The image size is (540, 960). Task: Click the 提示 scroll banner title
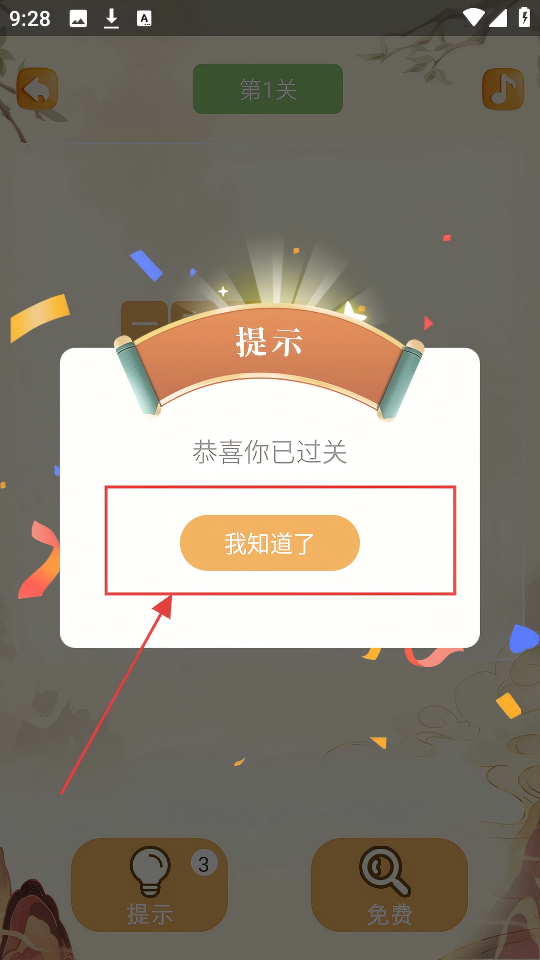(x=269, y=342)
